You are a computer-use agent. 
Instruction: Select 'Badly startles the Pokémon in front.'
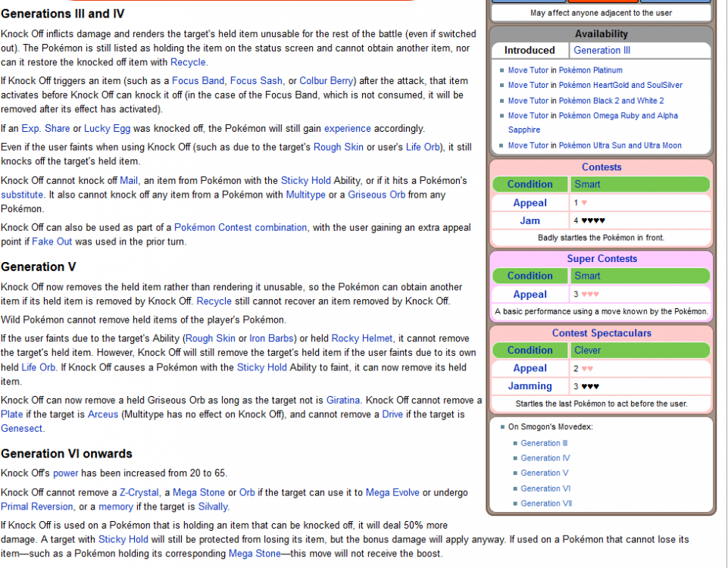click(x=601, y=238)
